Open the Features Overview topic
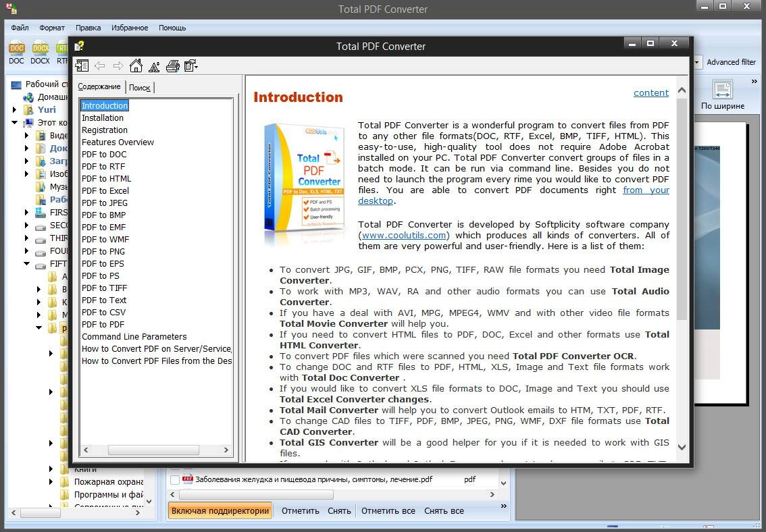 tap(118, 142)
